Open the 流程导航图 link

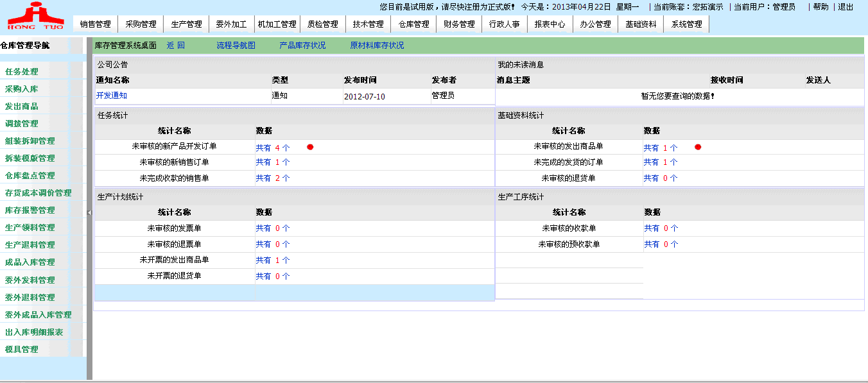coord(236,46)
